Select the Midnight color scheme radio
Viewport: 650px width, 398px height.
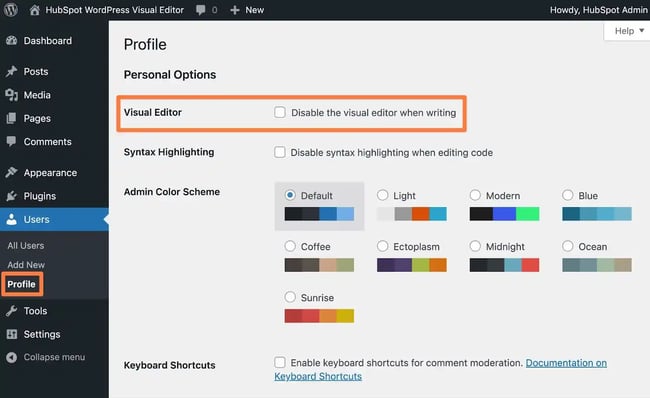pos(475,246)
